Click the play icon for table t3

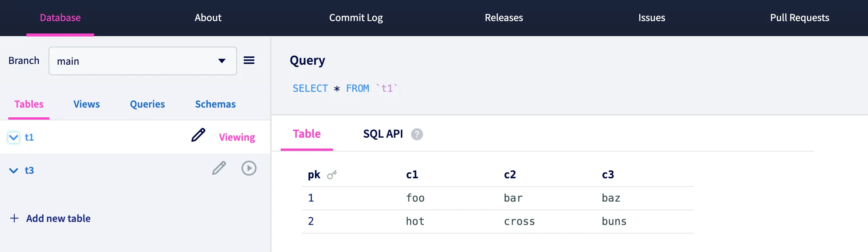point(249,168)
